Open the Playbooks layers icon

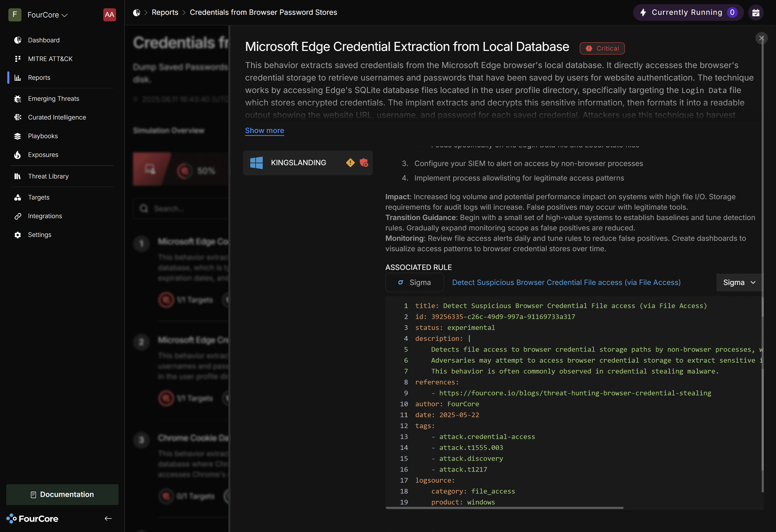point(18,136)
